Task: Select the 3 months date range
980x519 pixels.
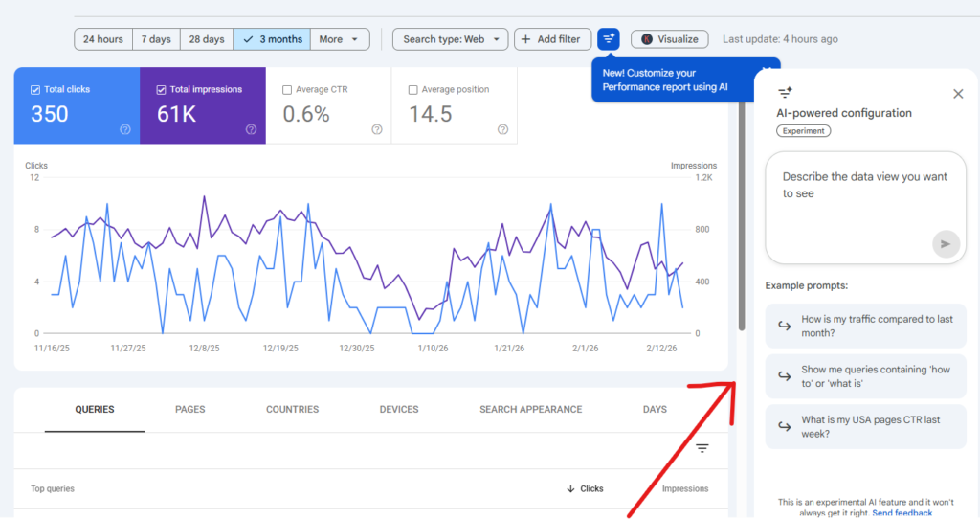Action: click(x=272, y=39)
